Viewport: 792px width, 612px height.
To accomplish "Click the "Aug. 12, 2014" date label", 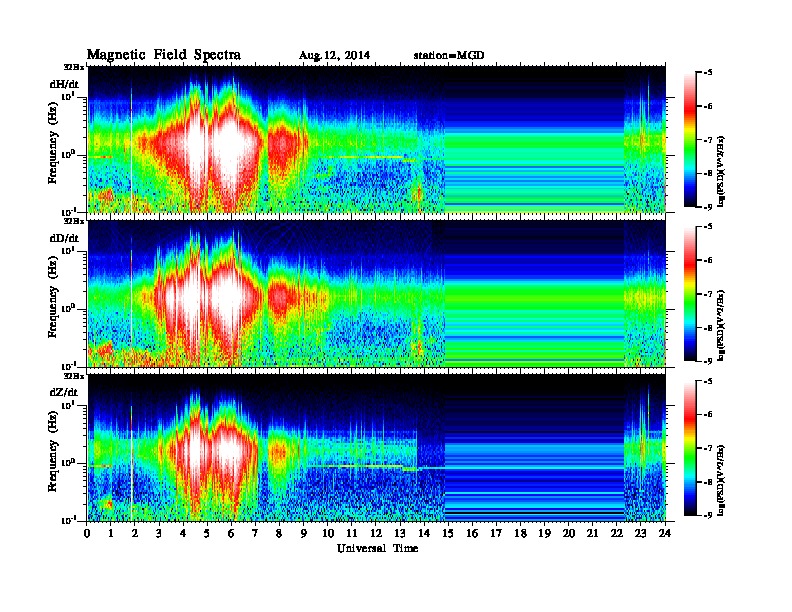I will [334, 56].
